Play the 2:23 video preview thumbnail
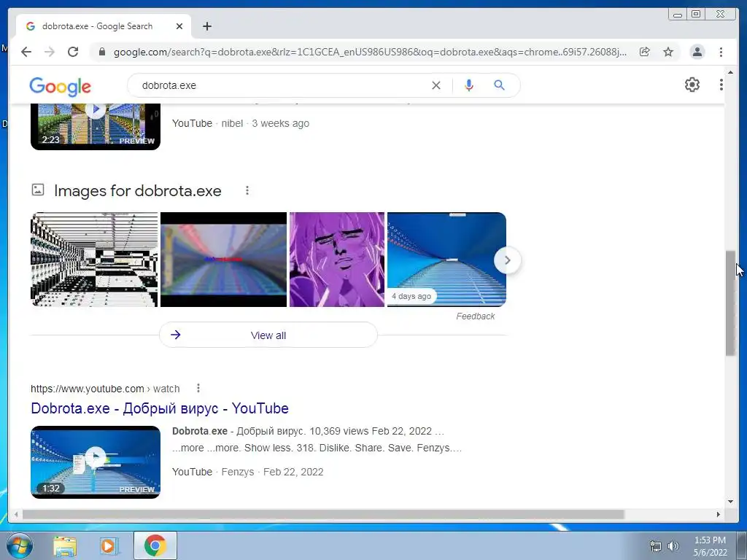Image resolution: width=747 pixels, height=560 pixels. tap(96, 126)
